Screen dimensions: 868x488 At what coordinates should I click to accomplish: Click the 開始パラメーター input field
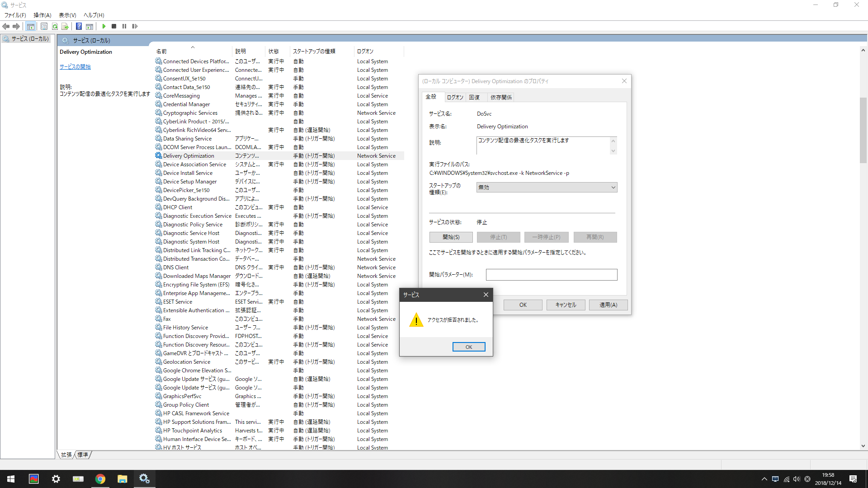click(551, 275)
